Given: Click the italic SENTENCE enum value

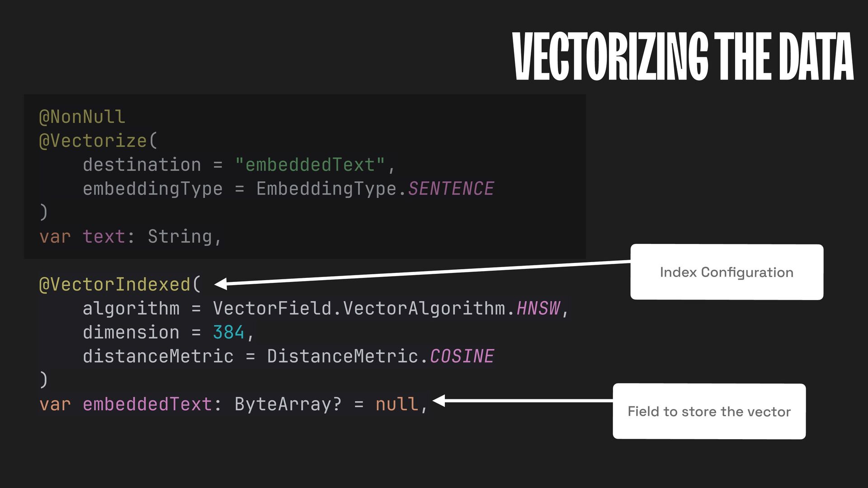Looking at the screenshot, I should pos(451,189).
